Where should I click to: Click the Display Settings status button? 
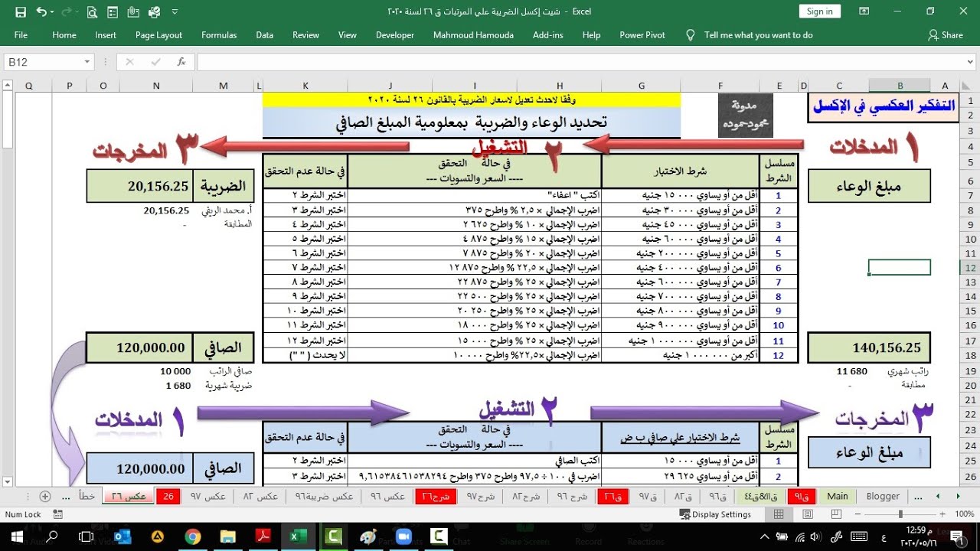tap(717, 514)
